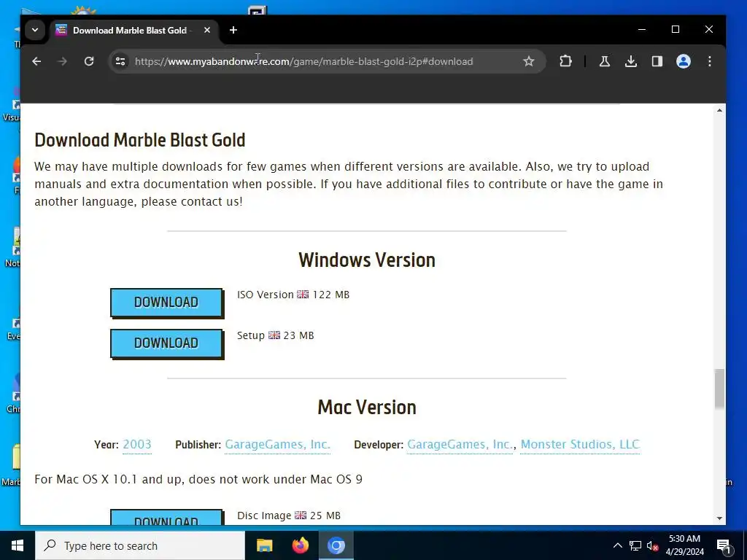Click the Mac Version heading
747x560 pixels.
click(x=367, y=408)
